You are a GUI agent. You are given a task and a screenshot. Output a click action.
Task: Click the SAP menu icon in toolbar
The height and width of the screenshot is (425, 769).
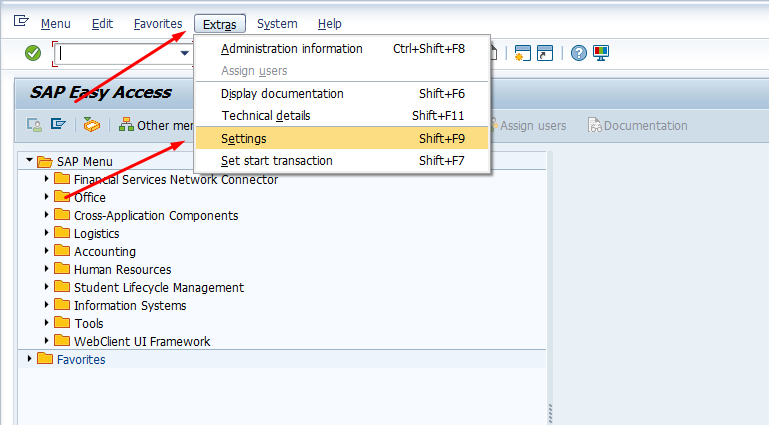[x=58, y=125]
